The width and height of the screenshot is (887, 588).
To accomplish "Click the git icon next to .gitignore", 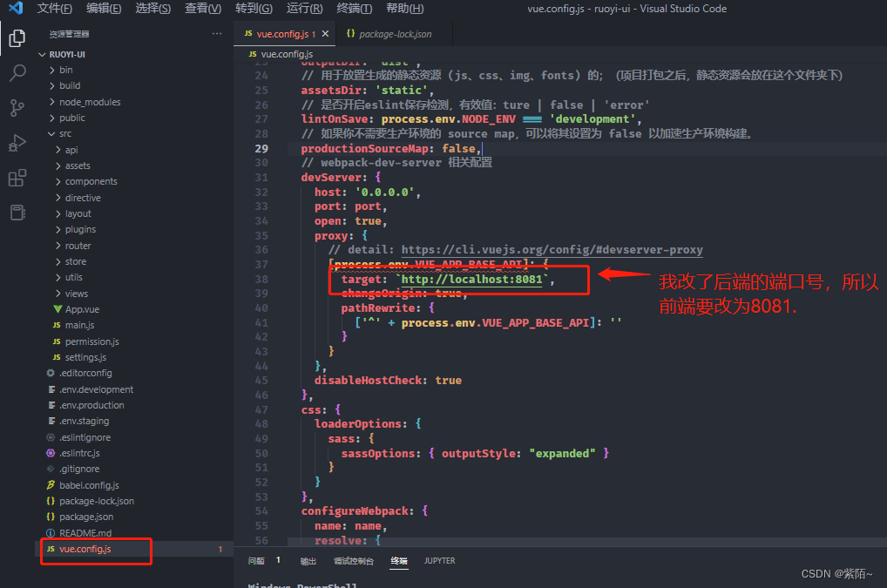I will (x=51, y=470).
